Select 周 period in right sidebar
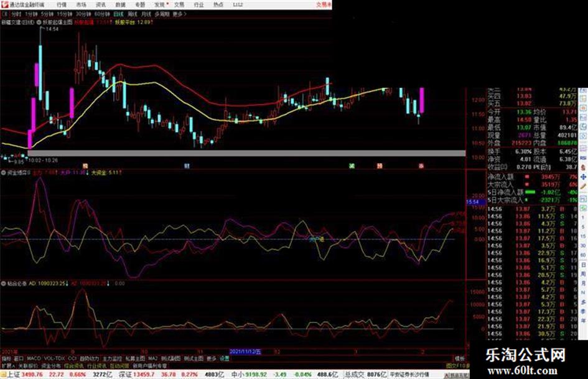The height and width of the screenshot is (379, 588). [583, 274]
